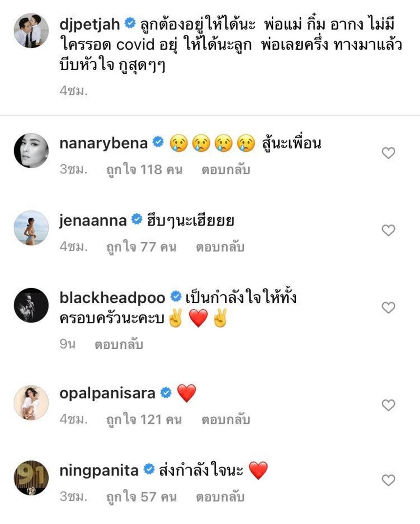Open djpetjah's profile picture
Image resolution: width=420 pixels, height=524 pixels.
tap(31, 31)
